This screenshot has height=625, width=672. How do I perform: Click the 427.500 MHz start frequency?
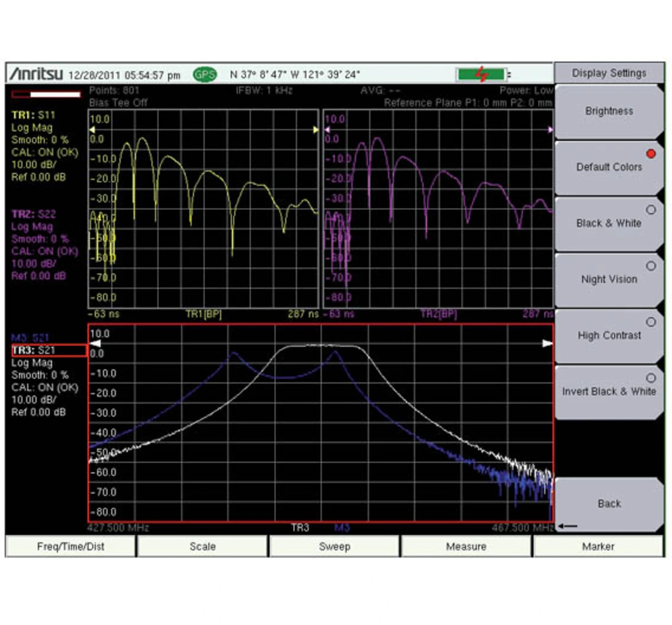click(118, 527)
